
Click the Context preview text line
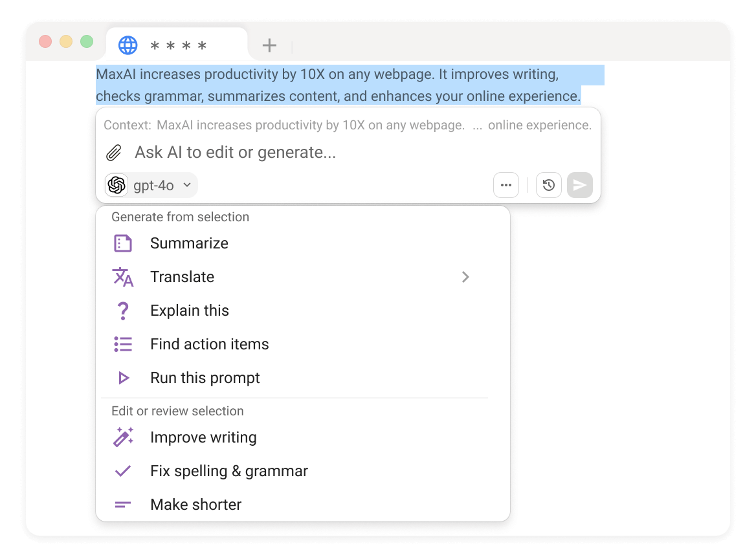click(348, 126)
